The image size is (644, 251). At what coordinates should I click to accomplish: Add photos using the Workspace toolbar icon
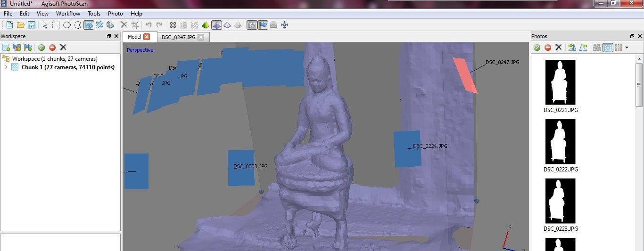coord(17,48)
